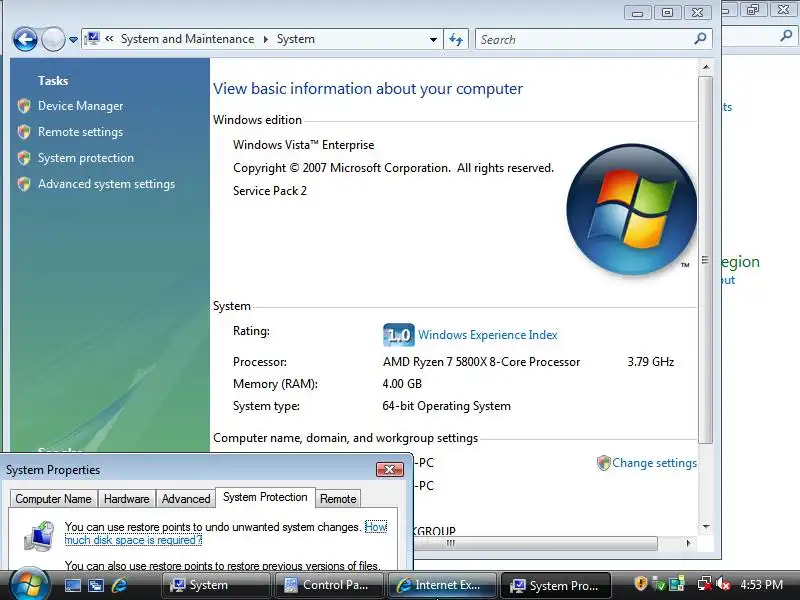The width and height of the screenshot is (800, 600).
Task: Click the muted volume tray icon
Action: coord(722,584)
